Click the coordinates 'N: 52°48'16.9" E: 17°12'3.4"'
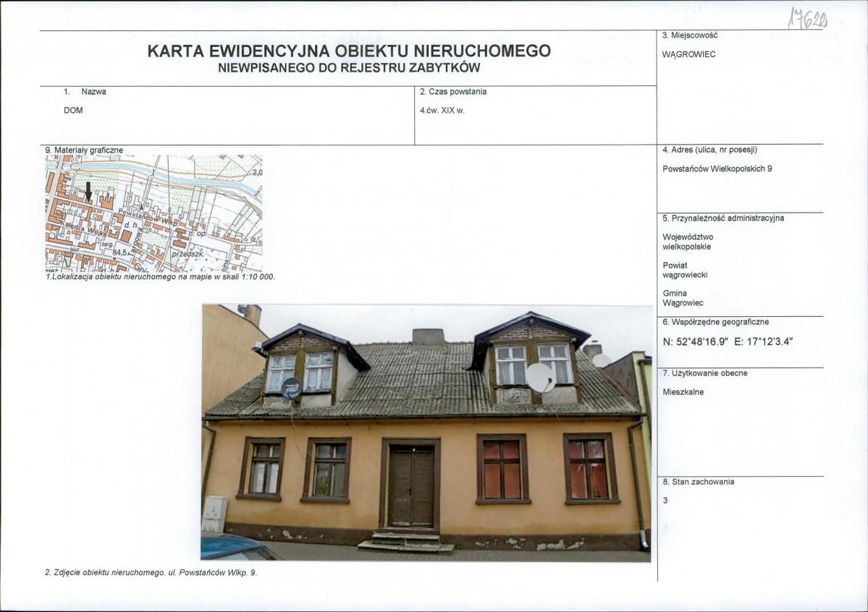 [728, 342]
